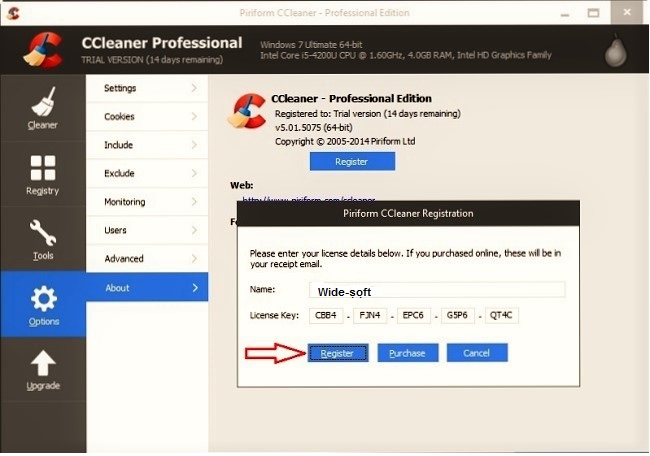This screenshot has width=650, height=456.
Task: Open the Upgrade arrow section
Action: 43,370
